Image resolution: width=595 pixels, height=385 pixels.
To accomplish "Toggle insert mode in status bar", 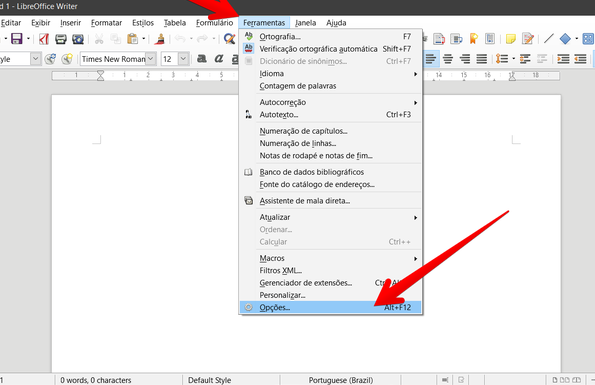I will click(445, 380).
